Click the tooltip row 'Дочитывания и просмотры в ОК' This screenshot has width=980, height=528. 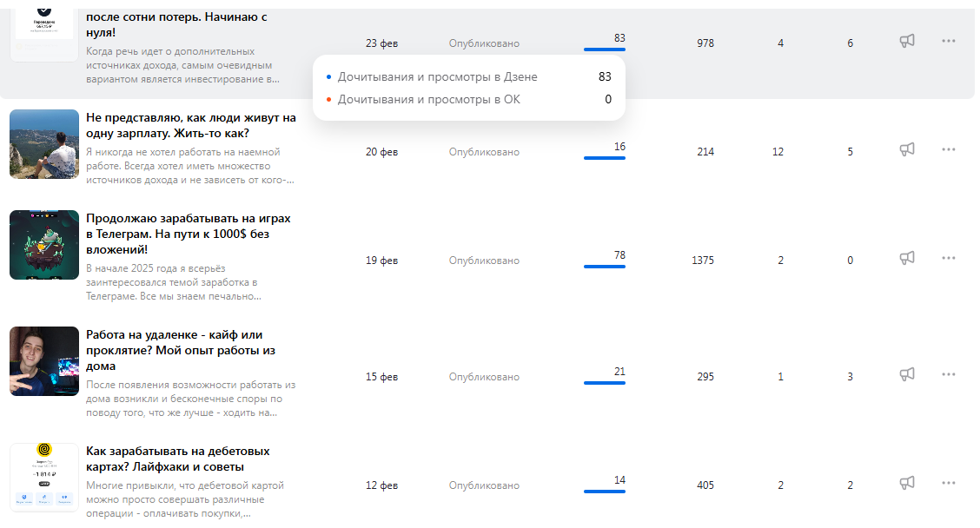(x=469, y=99)
